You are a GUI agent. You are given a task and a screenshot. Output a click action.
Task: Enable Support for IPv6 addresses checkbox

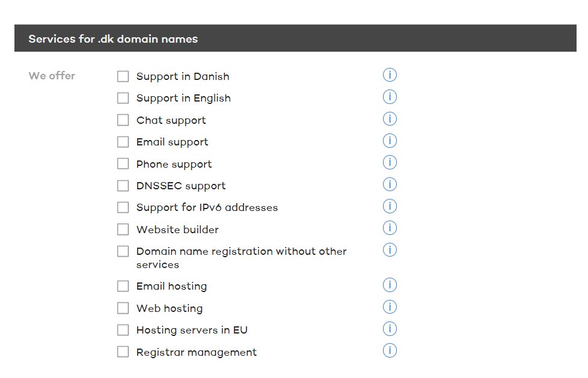123,207
